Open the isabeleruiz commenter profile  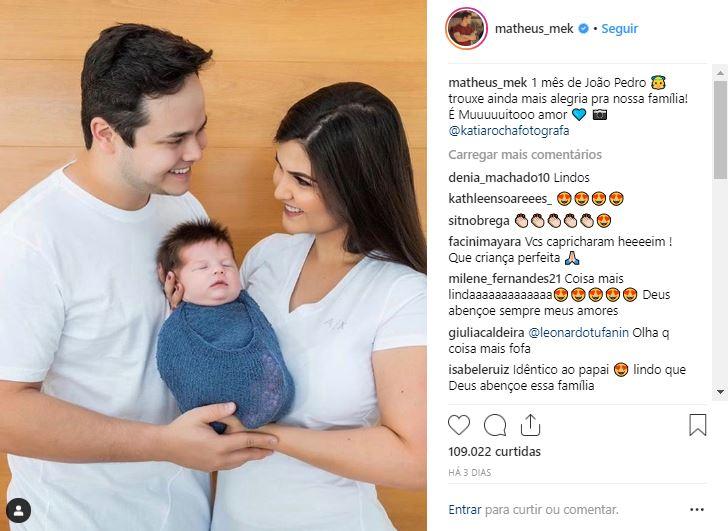(x=479, y=369)
